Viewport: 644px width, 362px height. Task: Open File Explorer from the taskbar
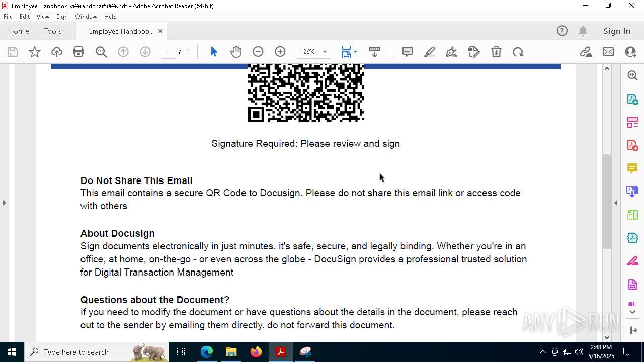(231, 352)
